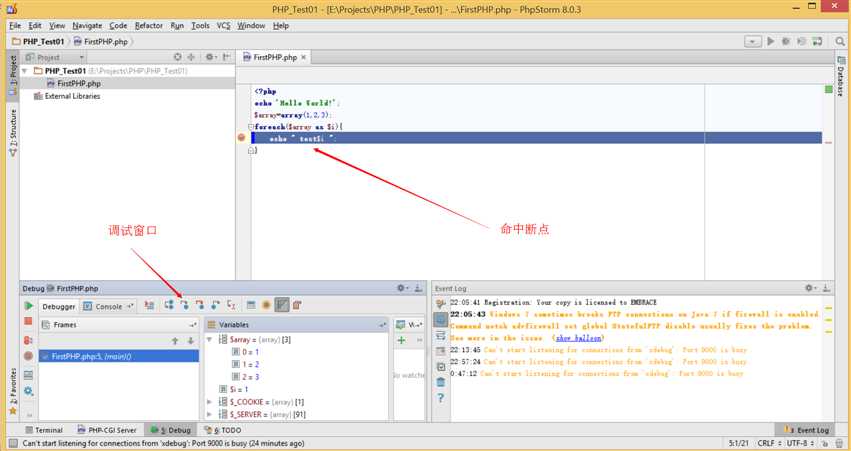Image resolution: width=851 pixels, height=451 pixels.
Task: Open UTF-8 encoding selector
Action: [801, 443]
